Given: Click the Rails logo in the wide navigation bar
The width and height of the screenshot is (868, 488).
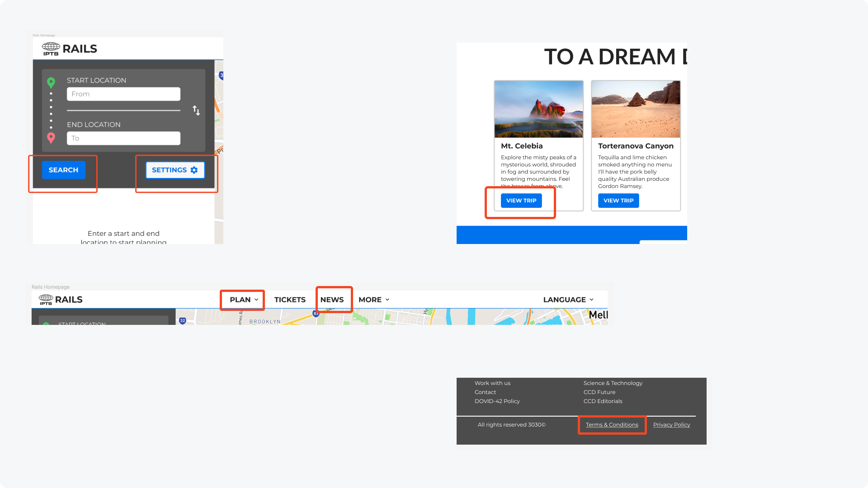Looking at the screenshot, I should (61, 300).
